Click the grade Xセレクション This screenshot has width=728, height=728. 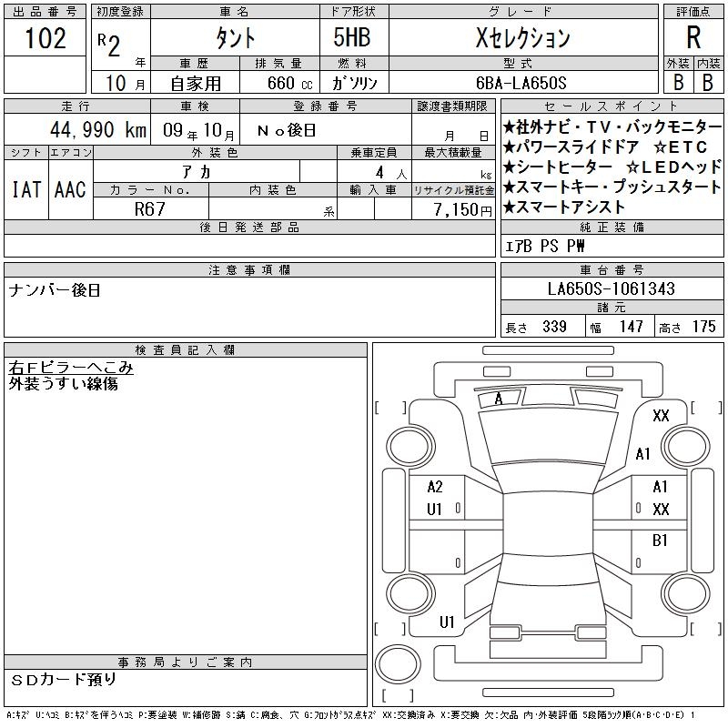coord(522,37)
